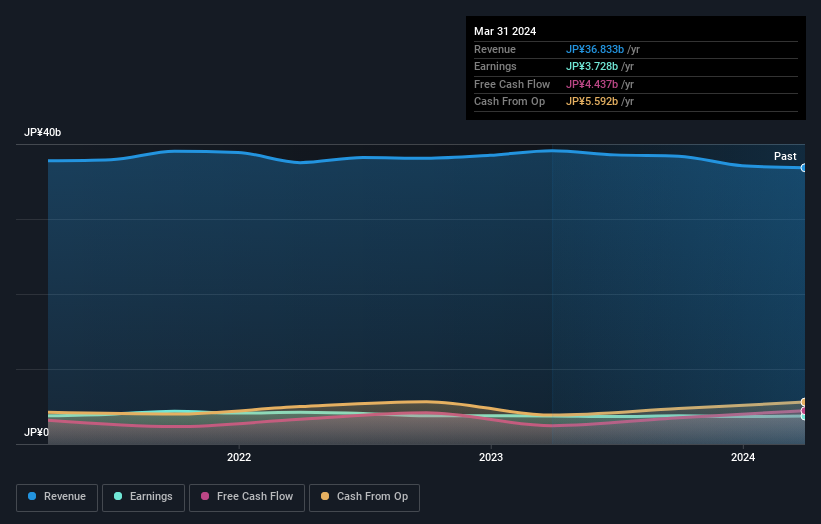Click the JP¥4.437b free cash flow value
The image size is (821, 524).
592,84
